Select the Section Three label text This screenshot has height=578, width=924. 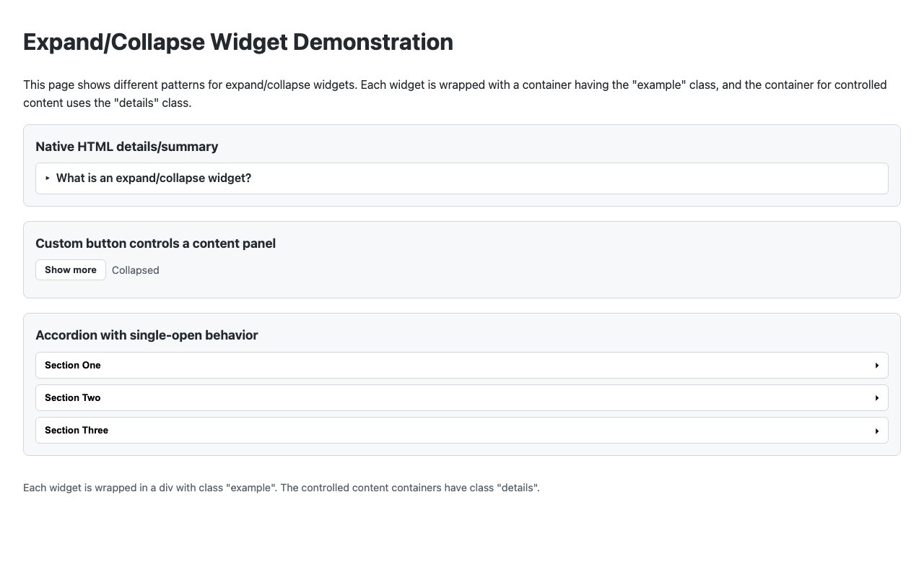[76, 430]
